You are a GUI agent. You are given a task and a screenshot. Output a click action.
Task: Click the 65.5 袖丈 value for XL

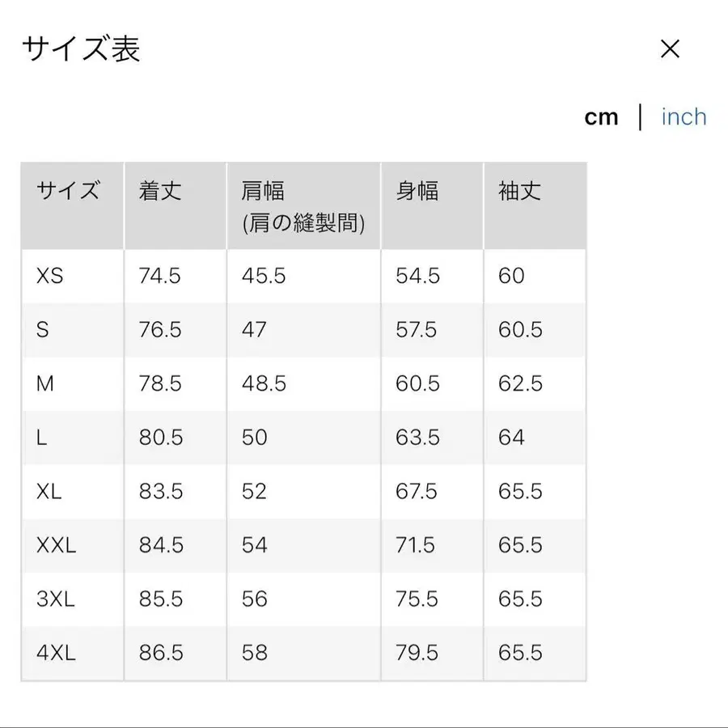click(x=518, y=492)
